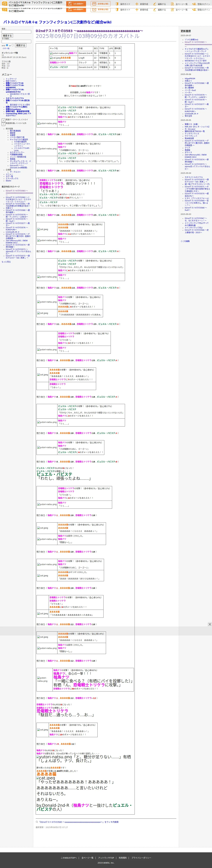The width and height of the screenshot is (212, 868).
Task: Open 零の玉将 in update history
Action: 188,116
